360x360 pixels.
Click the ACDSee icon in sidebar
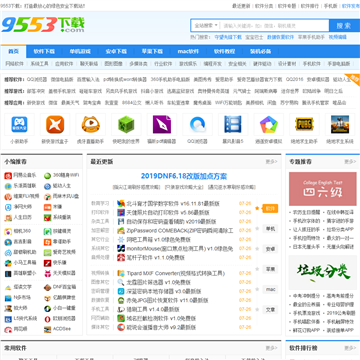tap(48, 329)
